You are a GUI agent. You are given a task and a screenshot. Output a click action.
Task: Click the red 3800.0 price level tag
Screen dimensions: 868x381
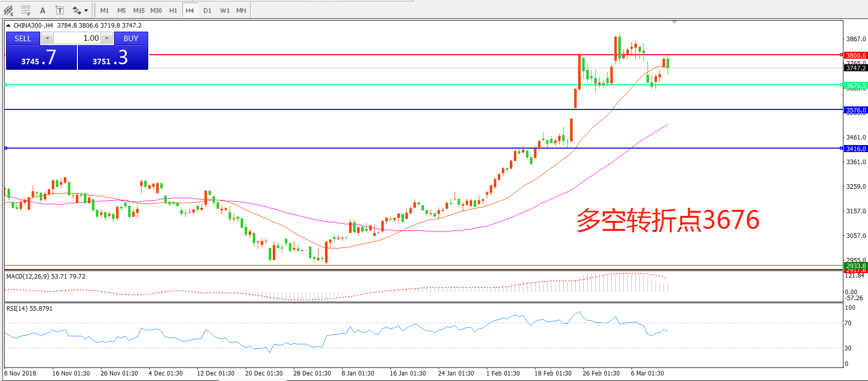click(x=855, y=55)
